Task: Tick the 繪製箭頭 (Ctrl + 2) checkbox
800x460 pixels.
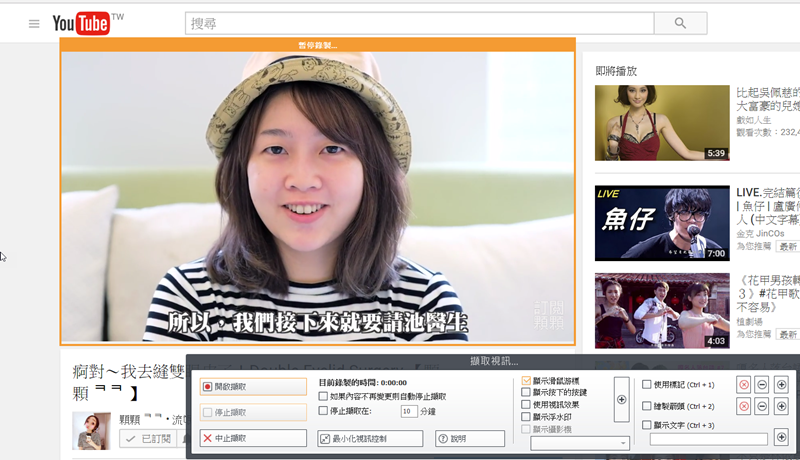Action: pos(646,406)
